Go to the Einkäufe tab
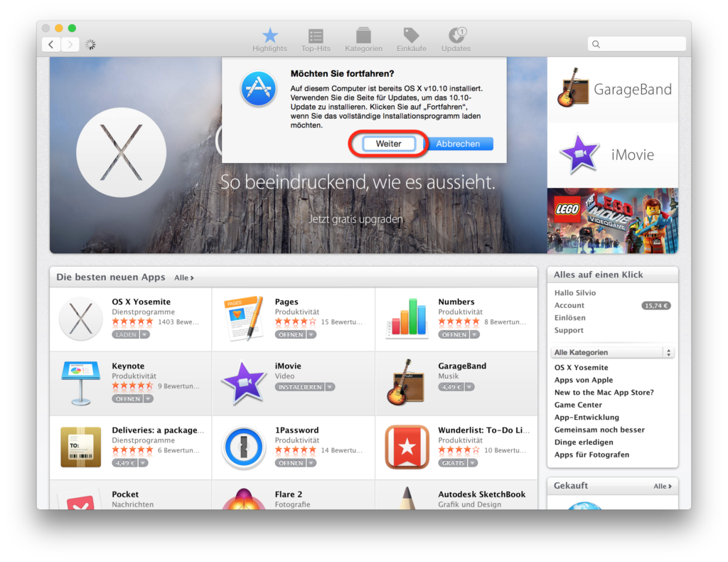Image resolution: width=728 pixels, height=562 pixels. (412, 39)
